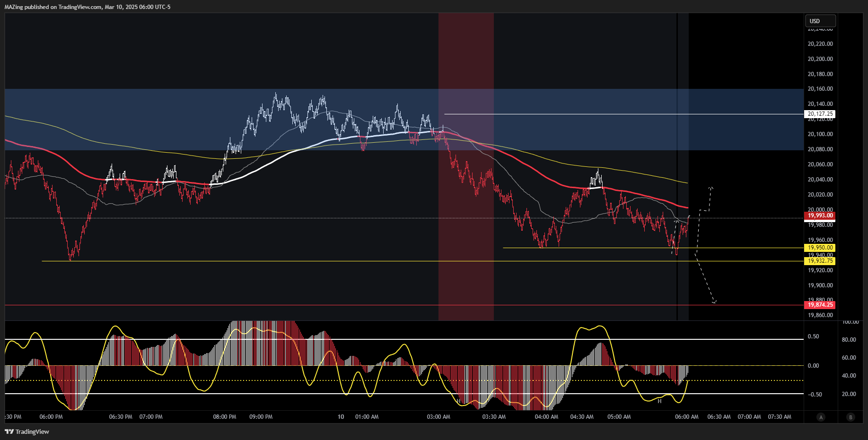Select the H marker below the red shaded zone
868x440 pixels.
click(x=458, y=401)
